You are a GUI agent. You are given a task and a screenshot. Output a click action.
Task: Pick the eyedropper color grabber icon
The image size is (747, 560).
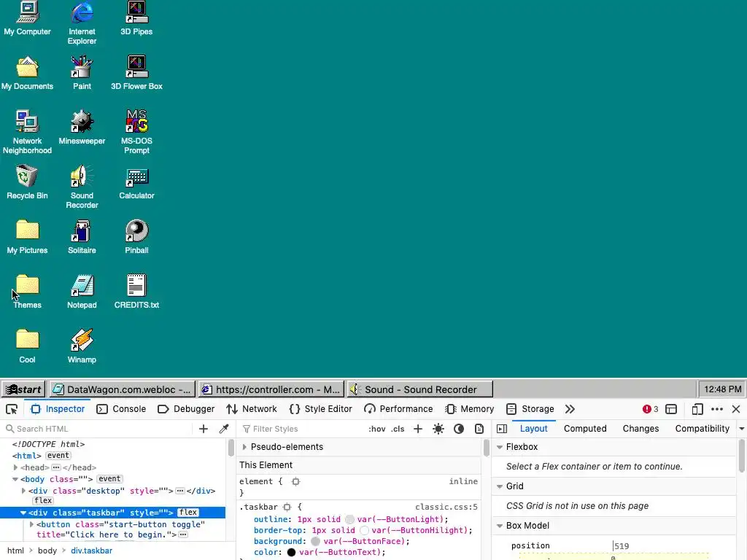[224, 429]
